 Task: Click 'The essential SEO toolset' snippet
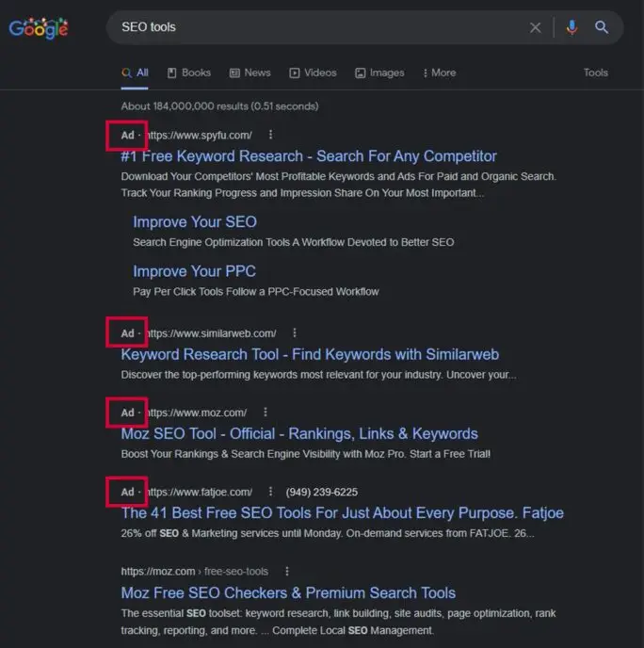coord(338,622)
